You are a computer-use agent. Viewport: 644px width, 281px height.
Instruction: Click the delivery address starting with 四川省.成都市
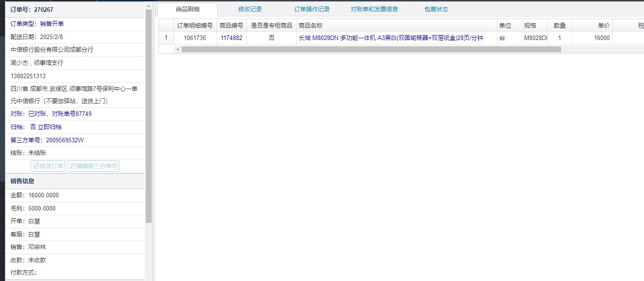[x=74, y=95]
